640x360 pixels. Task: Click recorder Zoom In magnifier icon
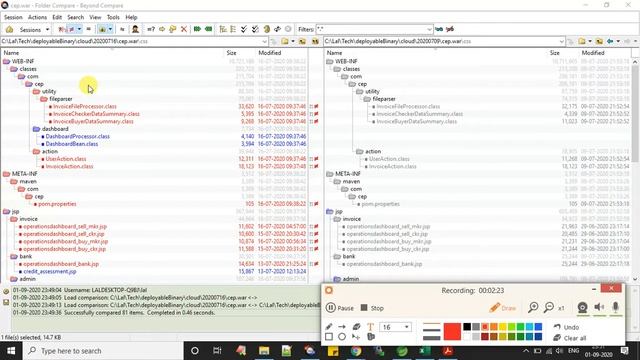tap(533, 307)
